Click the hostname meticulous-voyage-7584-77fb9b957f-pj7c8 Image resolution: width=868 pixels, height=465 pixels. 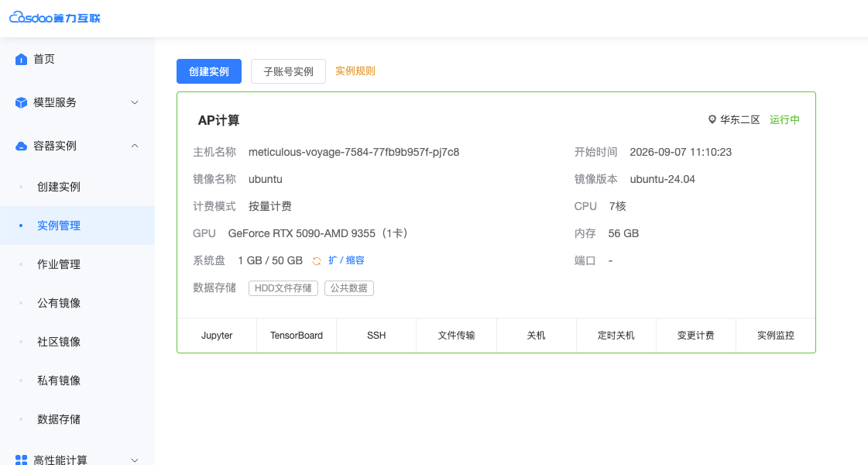(x=354, y=152)
